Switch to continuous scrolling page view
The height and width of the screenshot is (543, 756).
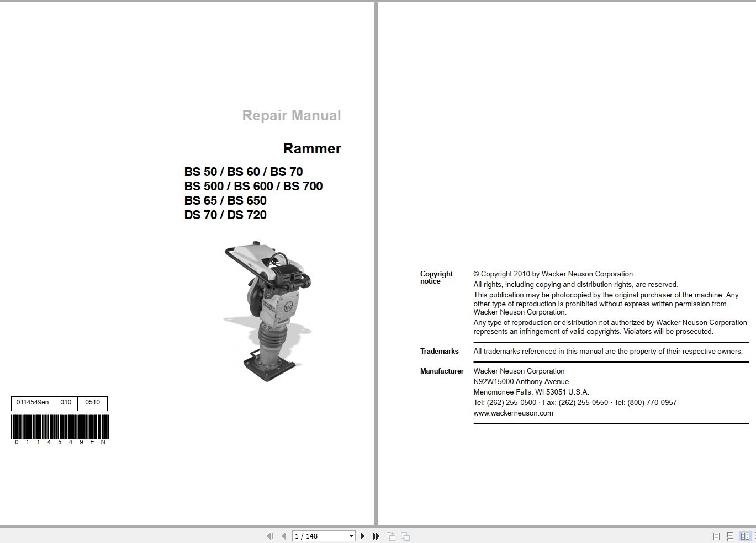tap(730, 536)
